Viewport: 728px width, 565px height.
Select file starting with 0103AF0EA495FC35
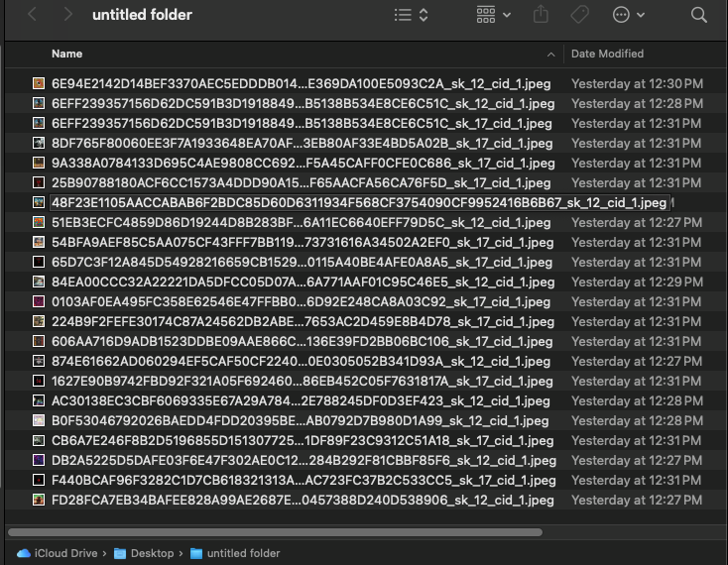tap(301, 302)
